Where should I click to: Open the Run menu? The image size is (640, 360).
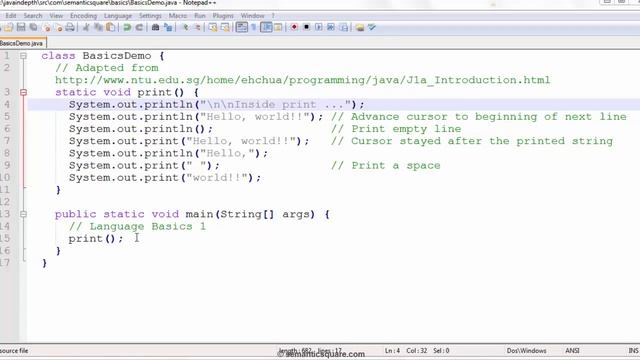200,16
